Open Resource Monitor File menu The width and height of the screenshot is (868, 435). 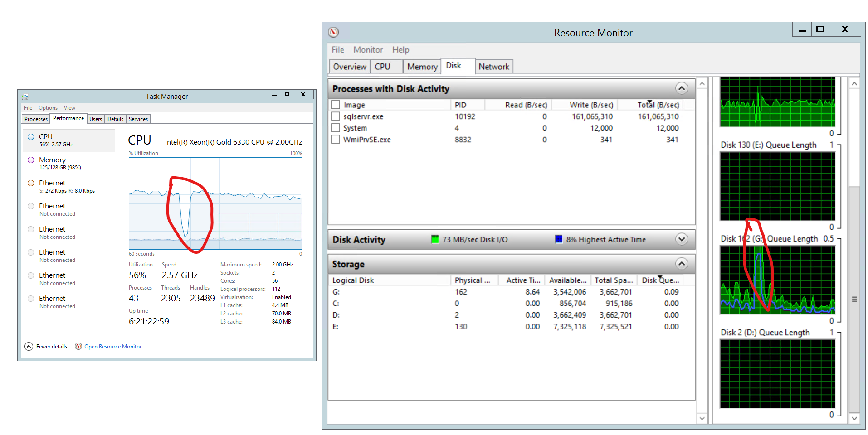[x=338, y=50]
